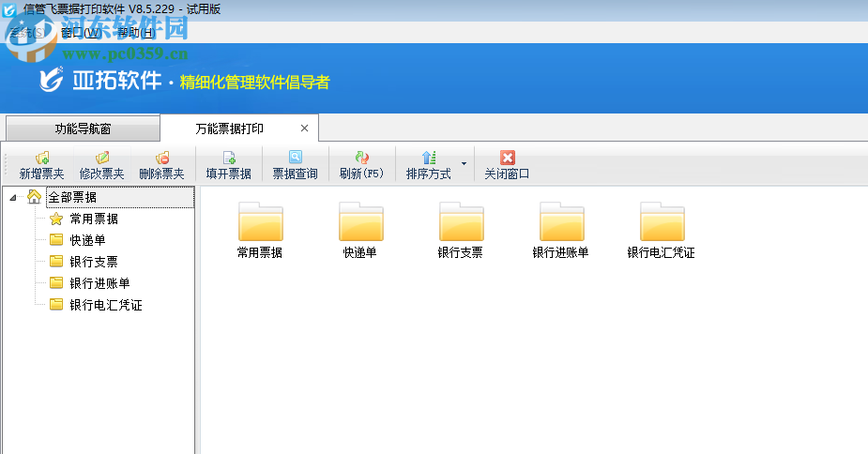This screenshot has height=454, width=868.
Task: Click the 新增票夹 toolbar icon
Action: [42, 158]
